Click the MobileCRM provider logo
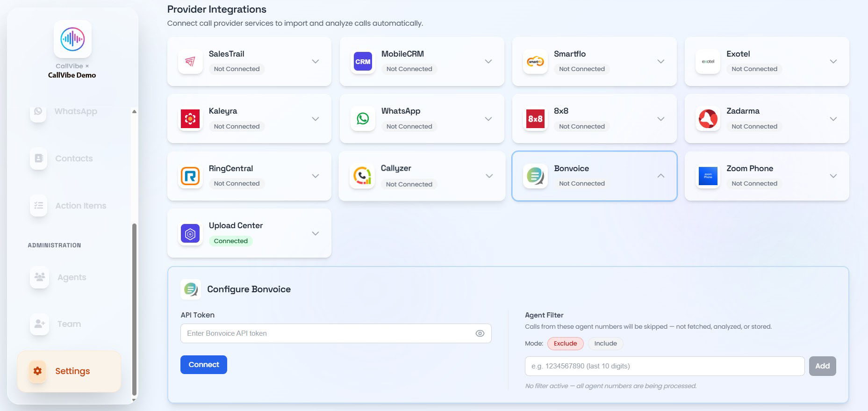 (x=363, y=61)
